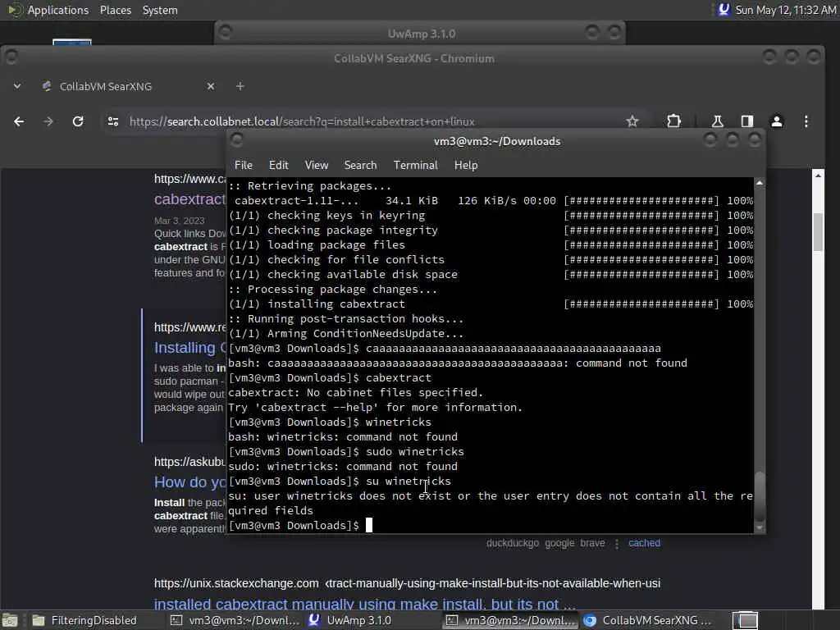Click the unix.stackexchange.com URL
The width and height of the screenshot is (840, 630).
236,583
